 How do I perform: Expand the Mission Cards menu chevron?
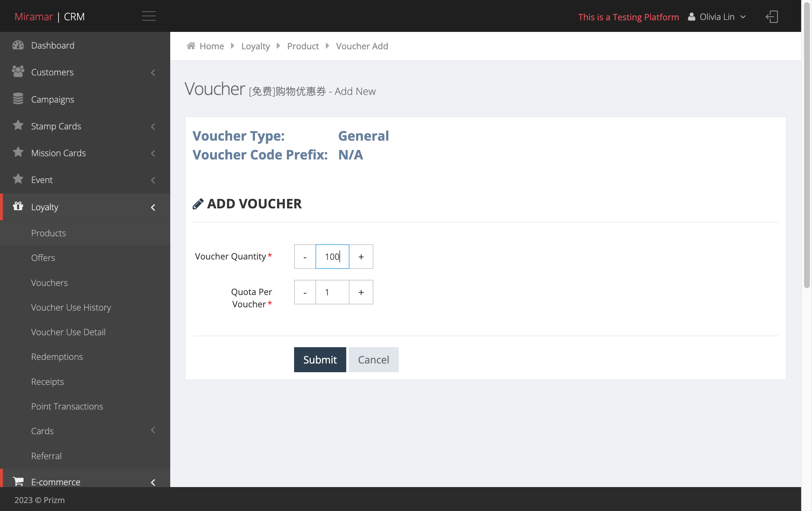[x=153, y=153]
